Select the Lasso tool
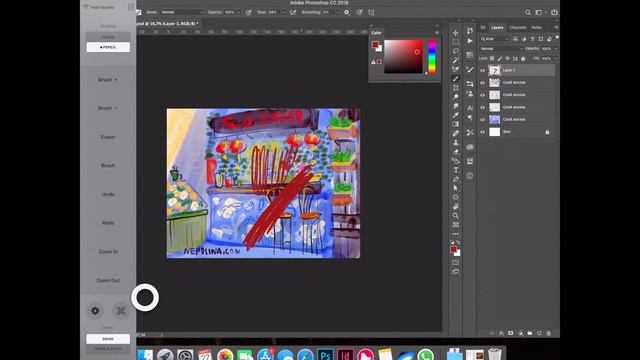This screenshot has height=360, width=640. (456, 51)
